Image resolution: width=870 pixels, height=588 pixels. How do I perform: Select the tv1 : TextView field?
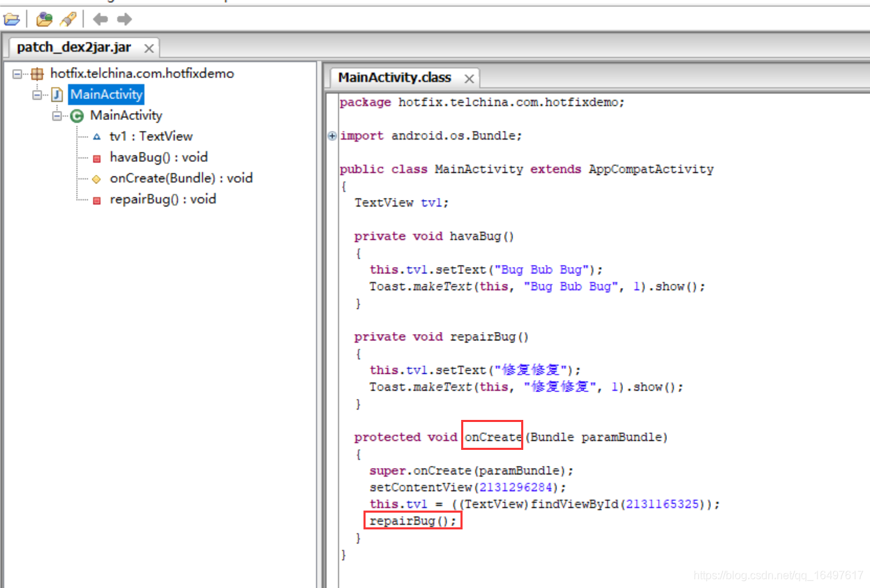coord(151,136)
